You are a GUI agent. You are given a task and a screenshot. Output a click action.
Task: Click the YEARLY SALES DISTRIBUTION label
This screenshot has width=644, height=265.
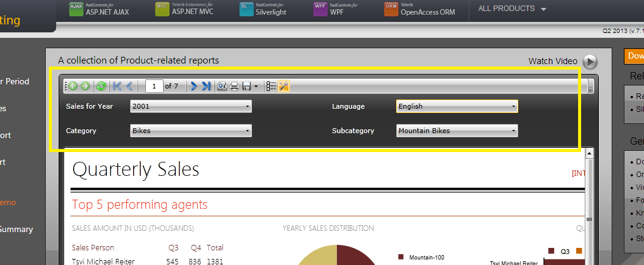pos(328,228)
